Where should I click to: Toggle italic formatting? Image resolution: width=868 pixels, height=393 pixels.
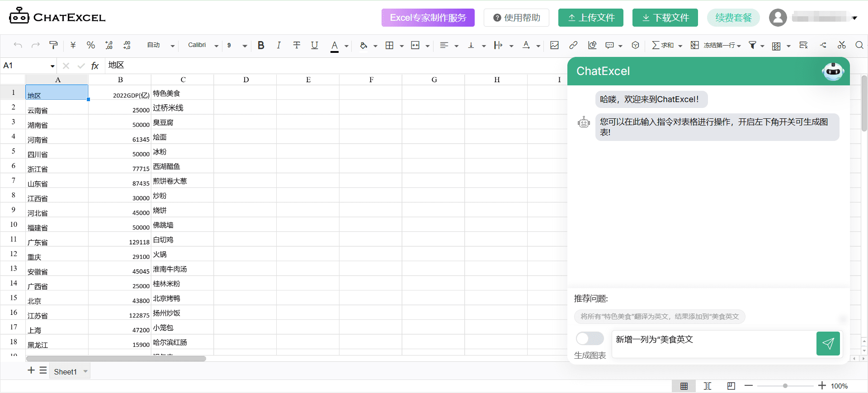[x=278, y=45]
